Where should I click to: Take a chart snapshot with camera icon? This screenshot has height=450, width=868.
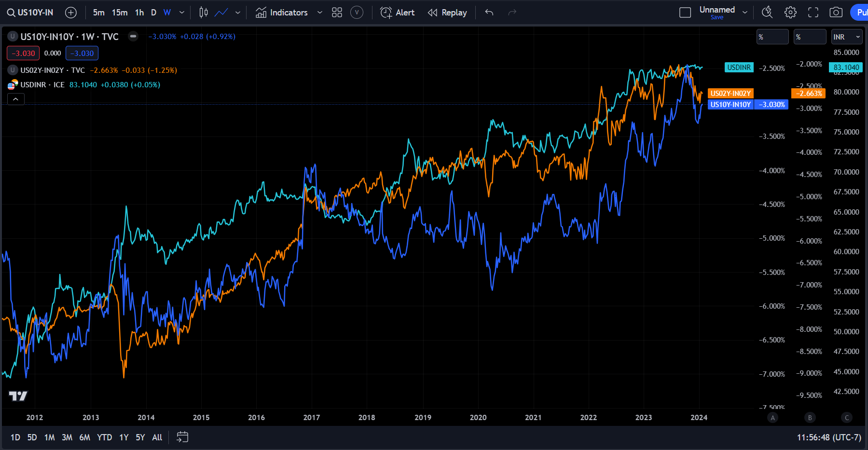tap(836, 13)
